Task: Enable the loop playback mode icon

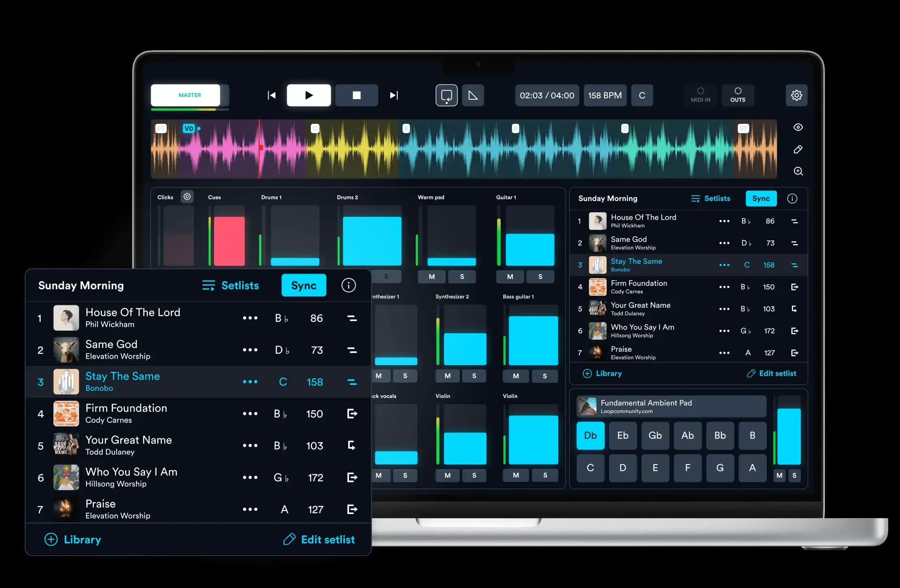Action: coord(446,95)
